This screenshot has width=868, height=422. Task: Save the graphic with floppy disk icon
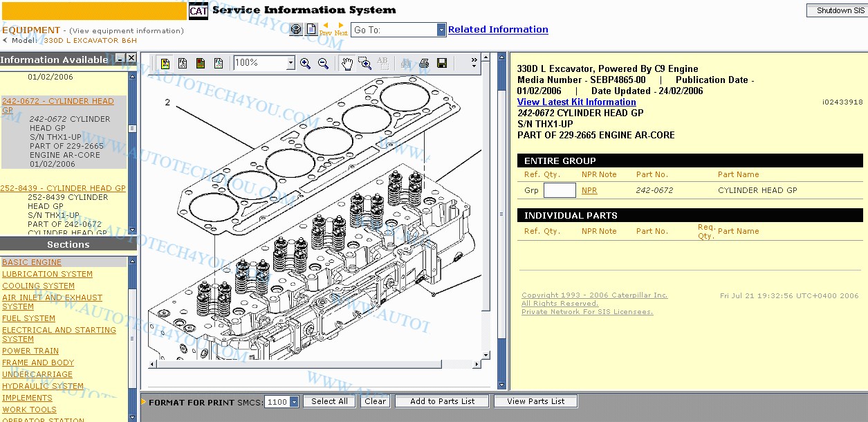[x=442, y=64]
